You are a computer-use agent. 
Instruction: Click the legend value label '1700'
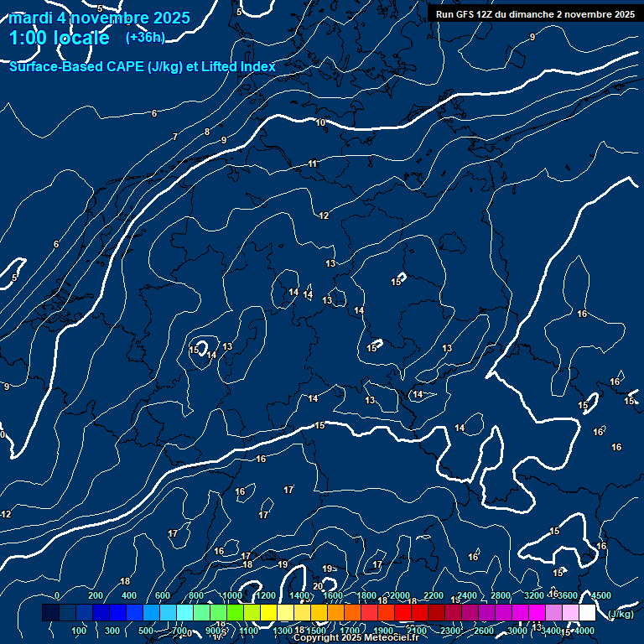click(350, 631)
